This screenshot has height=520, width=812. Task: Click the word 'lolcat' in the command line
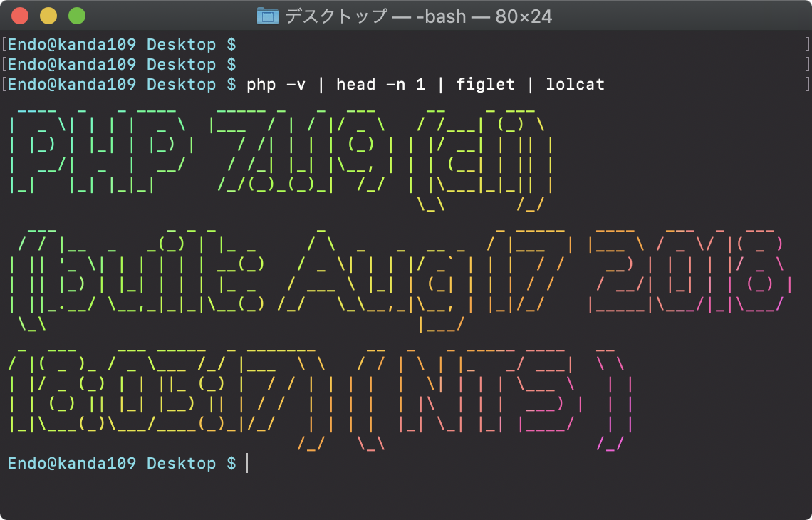(x=576, y=85)
